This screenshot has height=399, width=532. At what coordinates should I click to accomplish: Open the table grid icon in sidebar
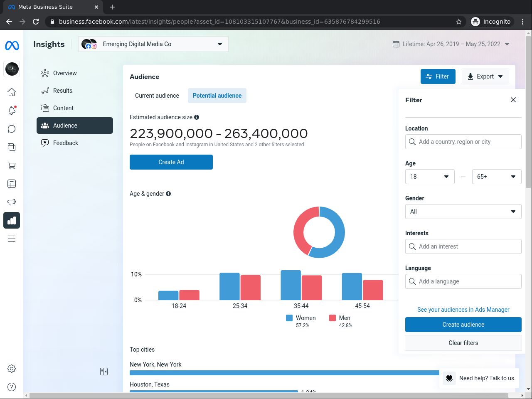[x=12, y=184]
